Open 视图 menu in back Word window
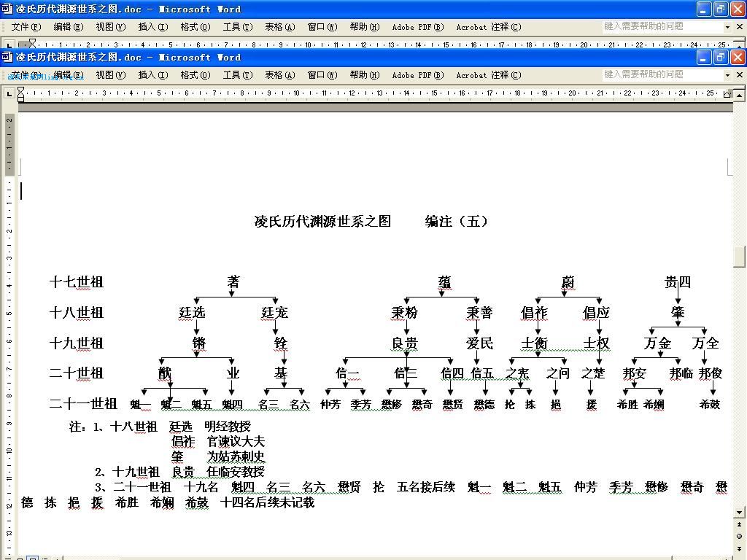The width and height of the screenshot is (747, 560). [111, 27]
